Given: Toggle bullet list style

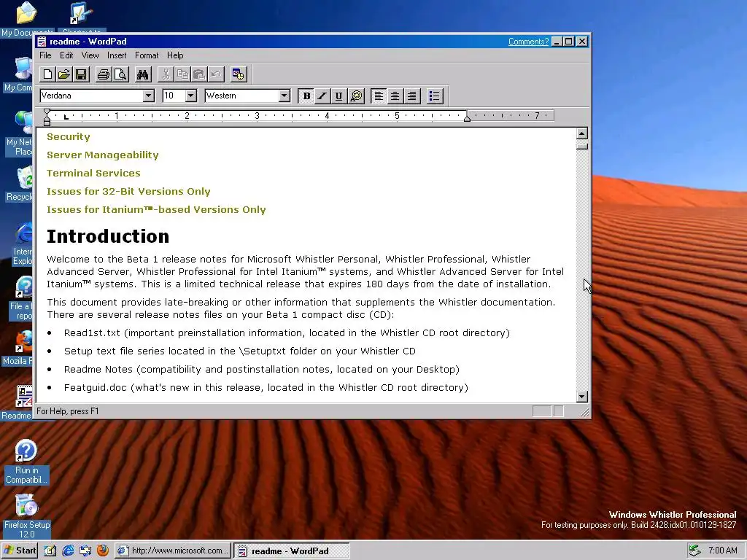Looking at the screenshot, I should coord(435,96).
